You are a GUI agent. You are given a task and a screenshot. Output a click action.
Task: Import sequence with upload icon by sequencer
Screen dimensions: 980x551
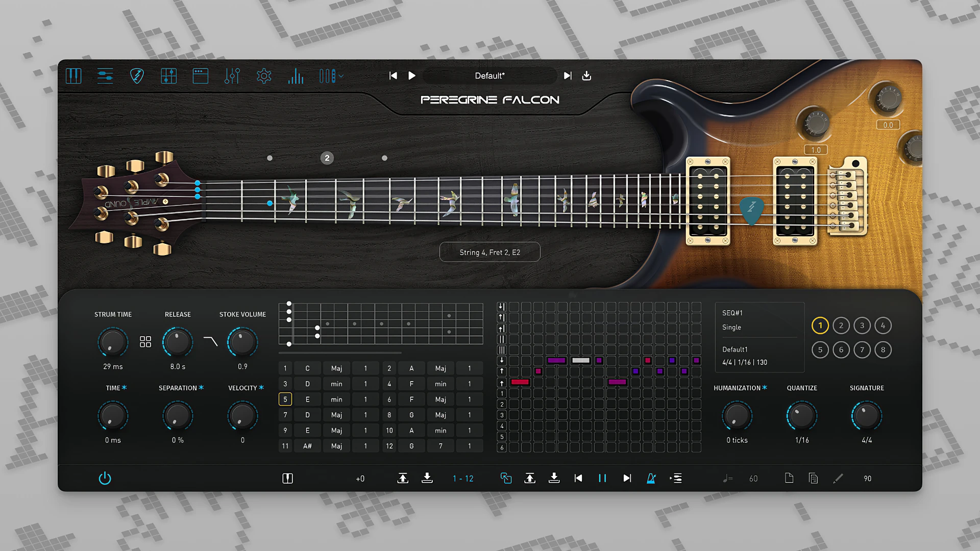(530, 478)
